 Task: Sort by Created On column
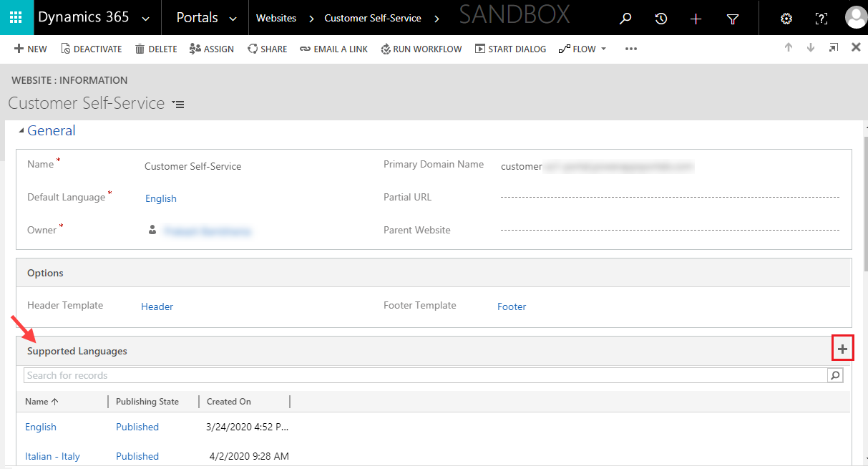229,402
